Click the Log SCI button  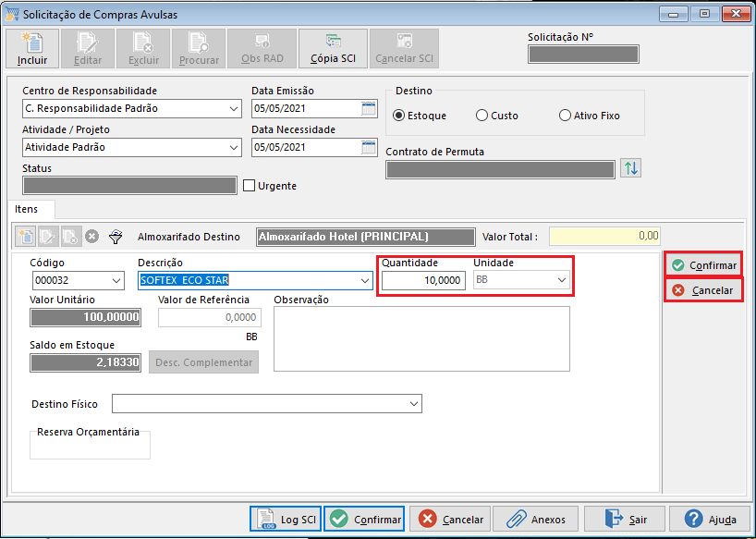286,519
